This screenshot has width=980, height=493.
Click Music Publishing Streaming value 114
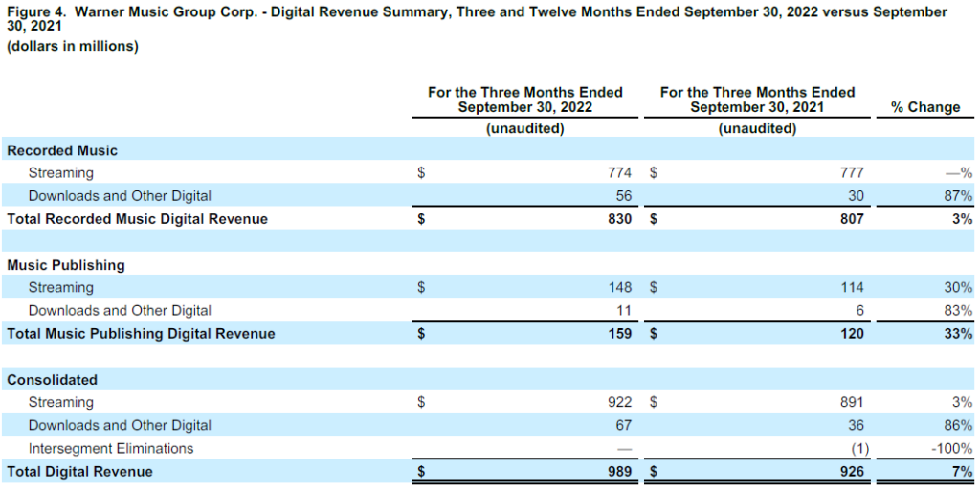pos(851,288)
